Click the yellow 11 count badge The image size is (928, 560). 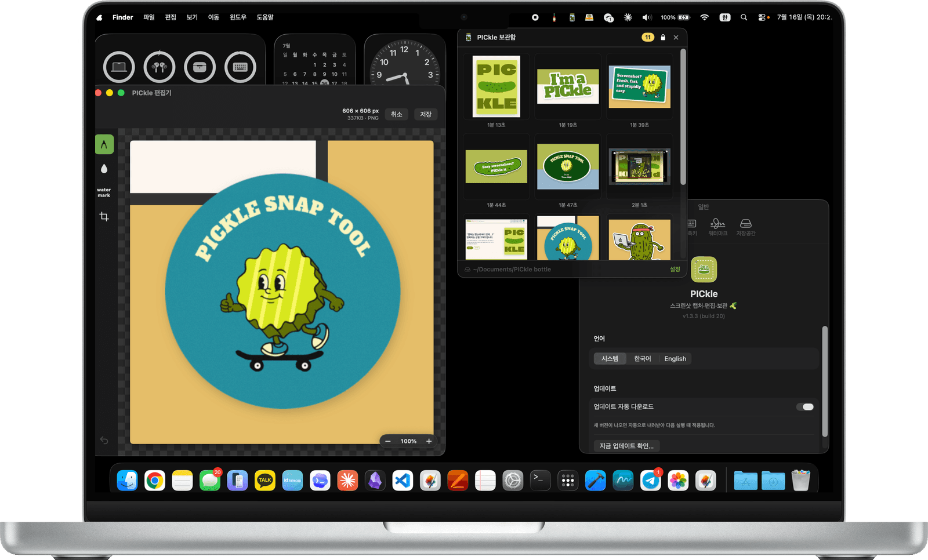tap(648, 37)
